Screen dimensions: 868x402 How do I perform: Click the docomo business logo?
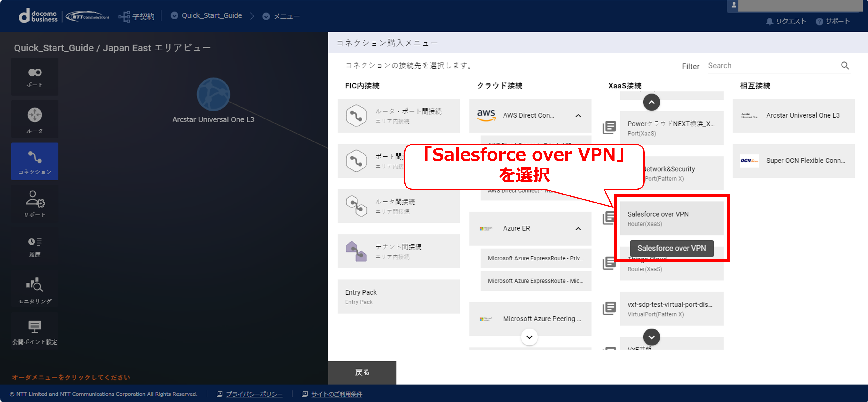point(38,16)
